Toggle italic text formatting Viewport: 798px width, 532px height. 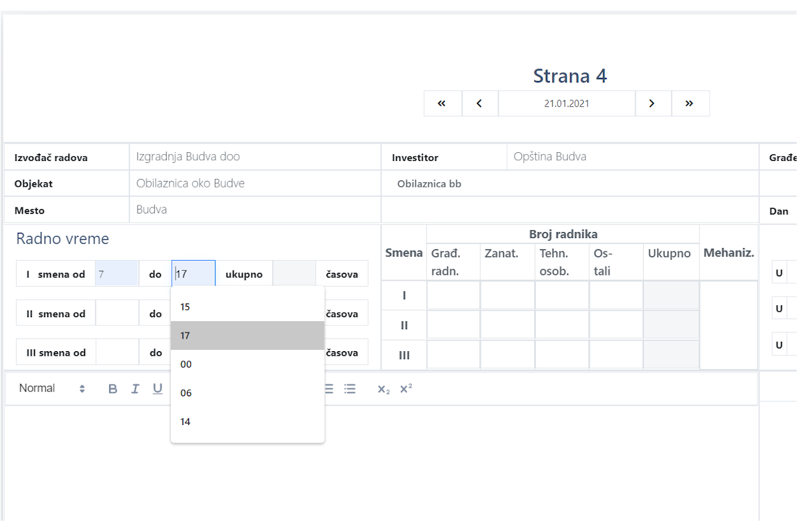[x=135, y=389]
